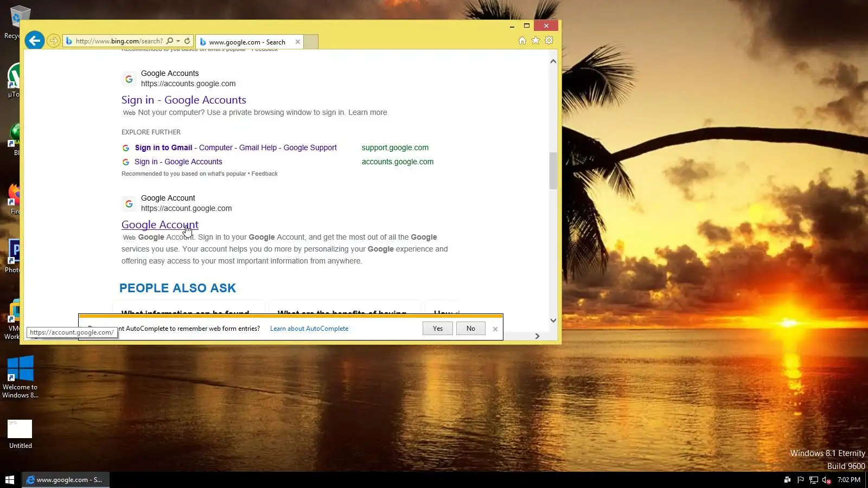Image resolution: width=868 pixels, height=488 pixels.
Task: Click the muted volume tray icon
Action: 826,480
